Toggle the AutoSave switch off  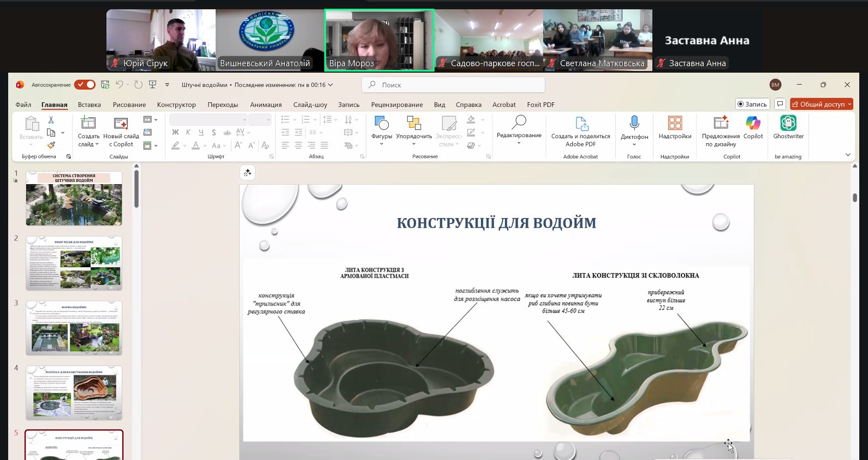click(85, 85)
